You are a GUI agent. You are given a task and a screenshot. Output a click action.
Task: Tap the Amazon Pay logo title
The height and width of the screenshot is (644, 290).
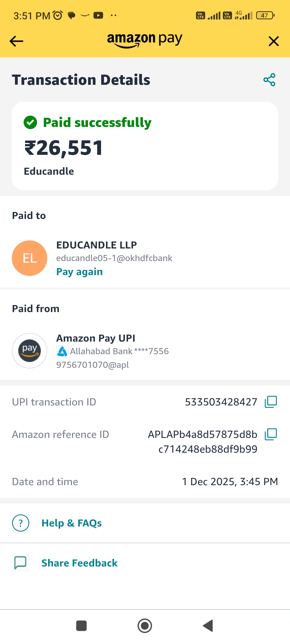tap(145, 40)
